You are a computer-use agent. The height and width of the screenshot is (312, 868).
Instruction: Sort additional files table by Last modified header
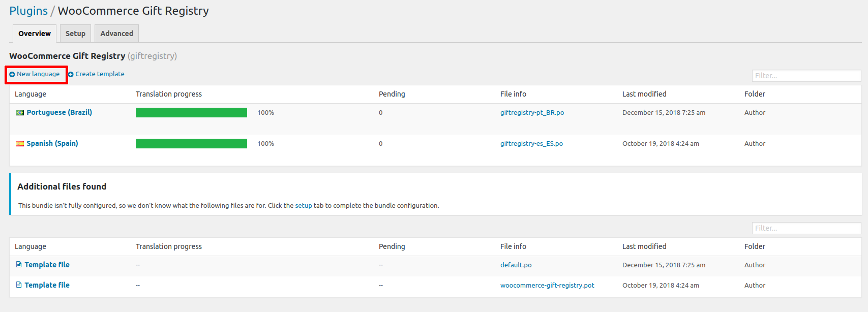click(644, 246)
